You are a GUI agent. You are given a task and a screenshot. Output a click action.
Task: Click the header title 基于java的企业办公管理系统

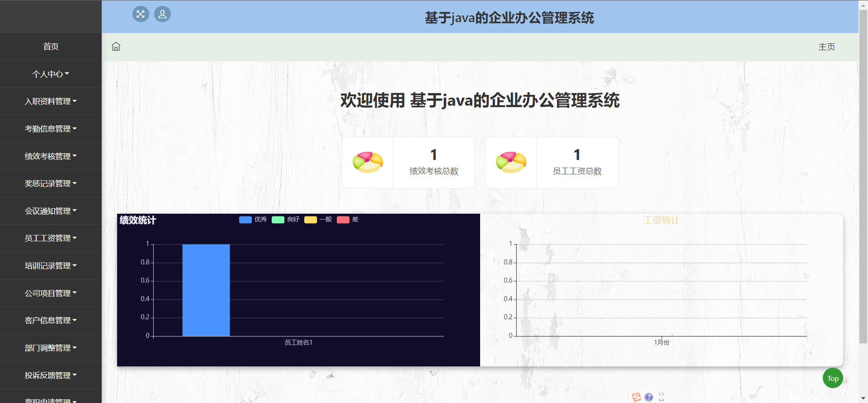click(x=509, y=18)
